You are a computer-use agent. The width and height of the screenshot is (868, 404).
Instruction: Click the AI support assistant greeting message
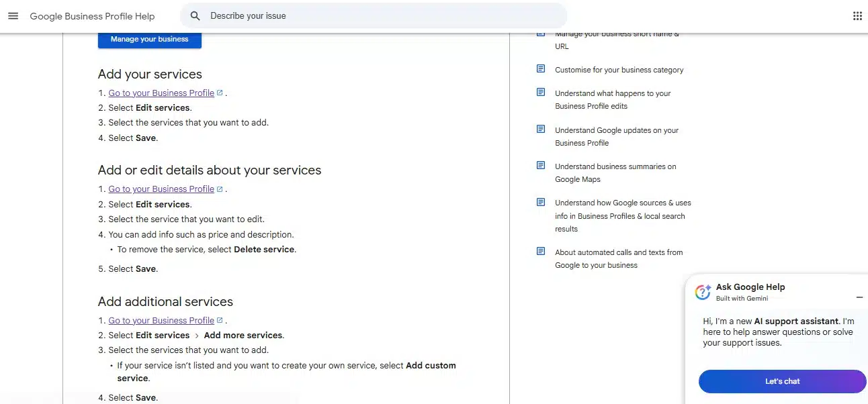[x=779, y=332]
